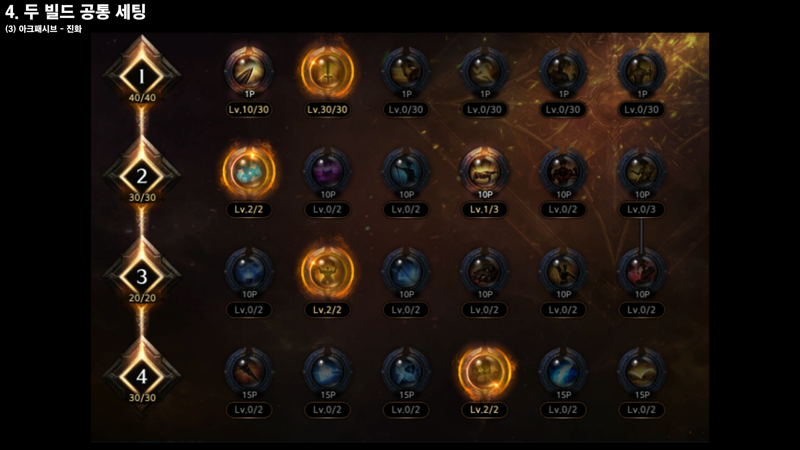Screen dimensions: 800x450
Task: Select the first tier 3 blue node
Action: click(249, 272)
